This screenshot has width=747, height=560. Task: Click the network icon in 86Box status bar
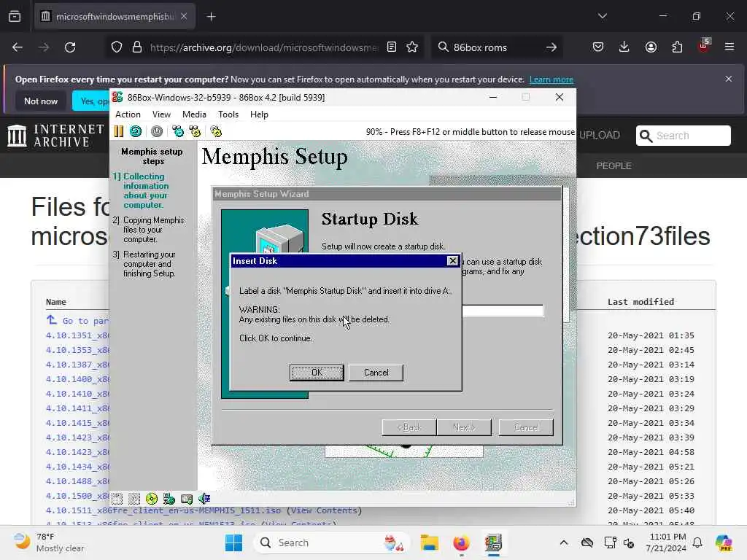click(169, 499)
